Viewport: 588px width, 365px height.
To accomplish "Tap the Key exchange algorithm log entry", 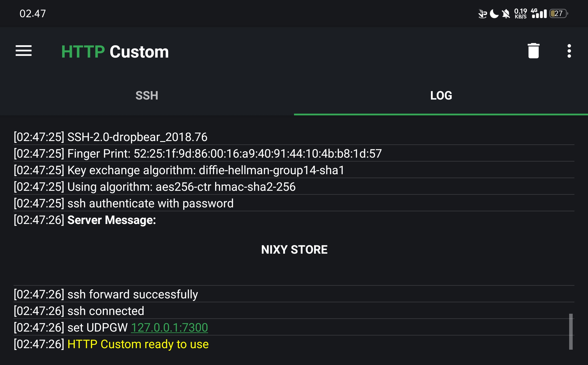I will pyautogui.click(x=179, y=170).
